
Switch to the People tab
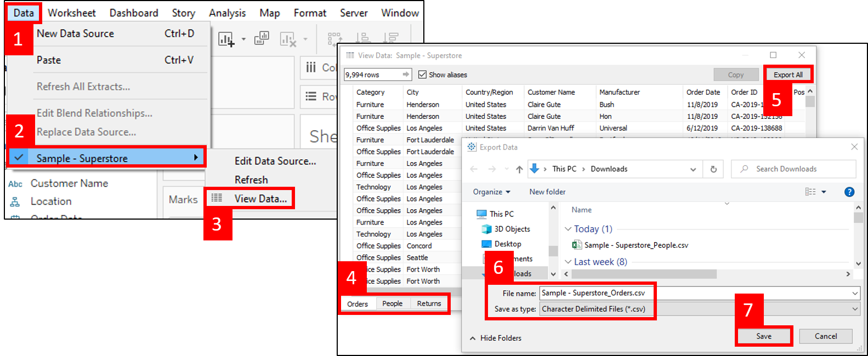393,303
